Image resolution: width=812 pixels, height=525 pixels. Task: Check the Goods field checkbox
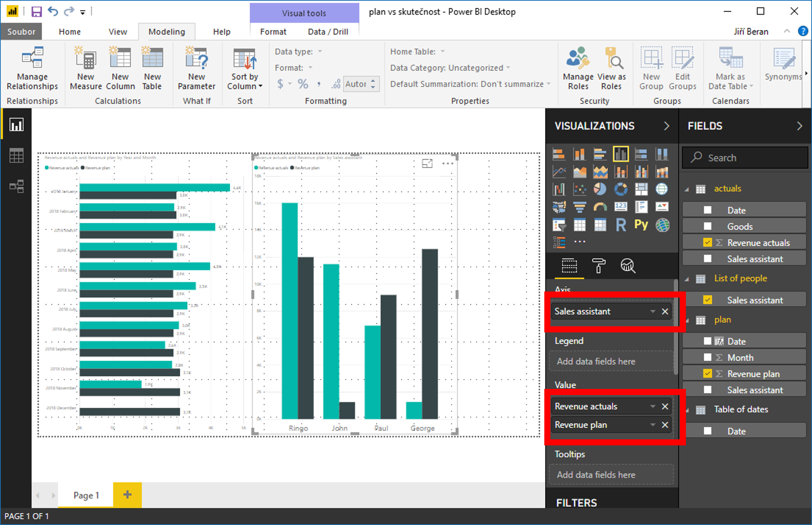(x=708, y=226)
